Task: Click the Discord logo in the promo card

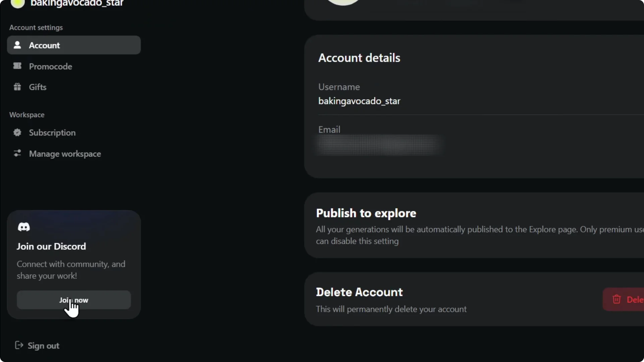Action: point(24,227)
